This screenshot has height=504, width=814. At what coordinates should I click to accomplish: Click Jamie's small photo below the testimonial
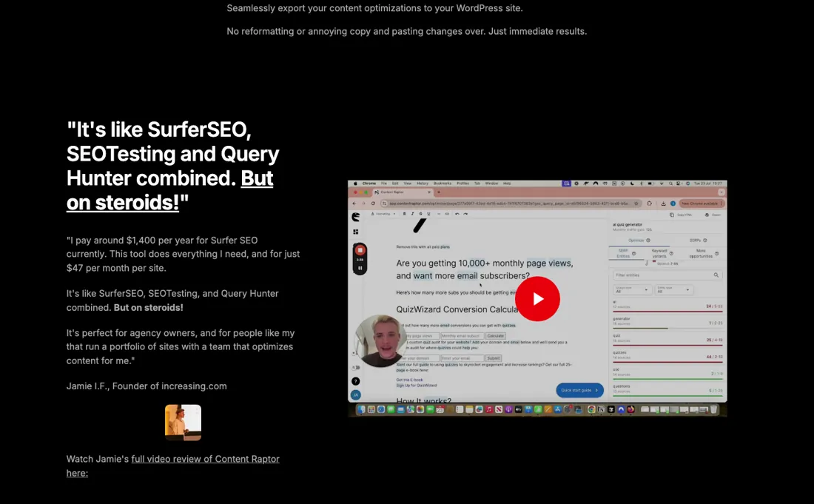[x=183, y=423]
